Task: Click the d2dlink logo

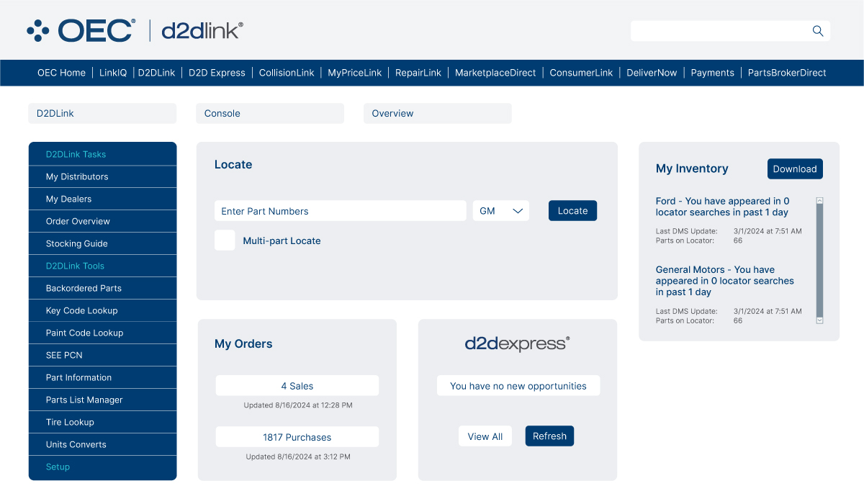Action: 202,30
